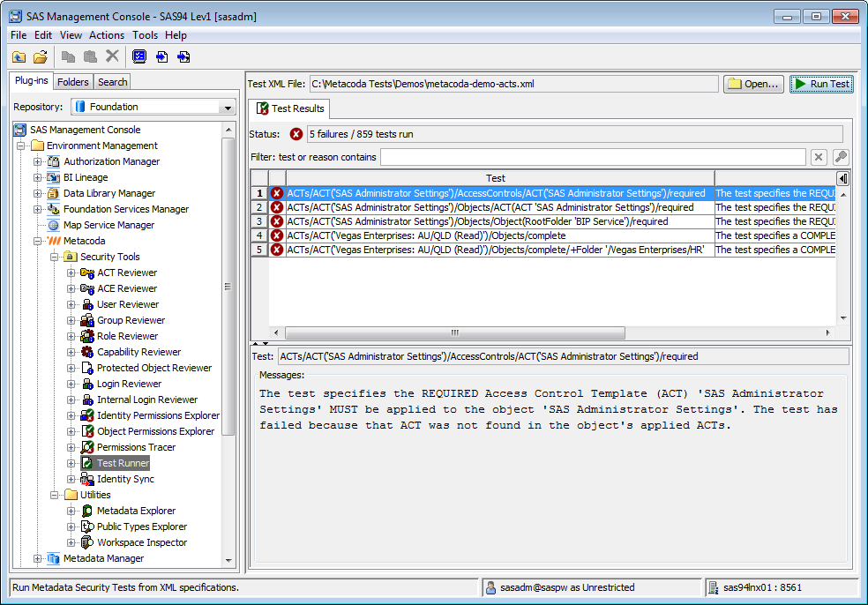The width and height of the screenshot is (868, 605).
Task: Click the column chooser button by the Test header
Action: coord(843,179)
